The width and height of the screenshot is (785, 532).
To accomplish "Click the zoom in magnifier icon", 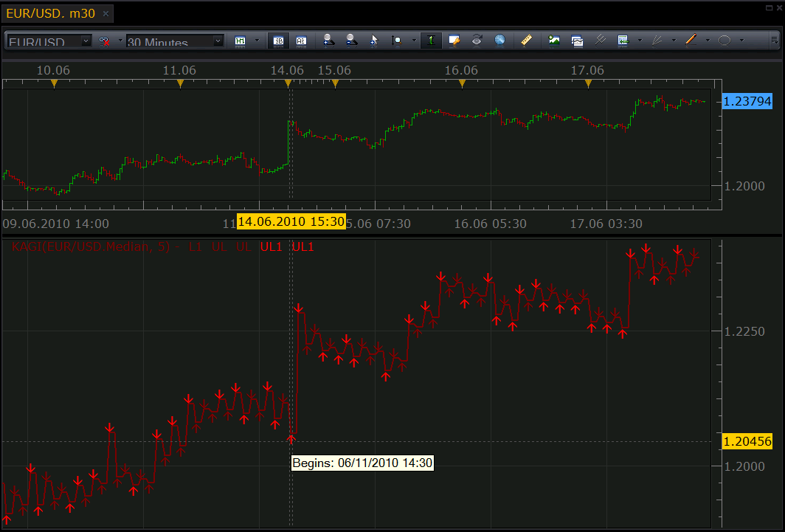I will [328, 41].
